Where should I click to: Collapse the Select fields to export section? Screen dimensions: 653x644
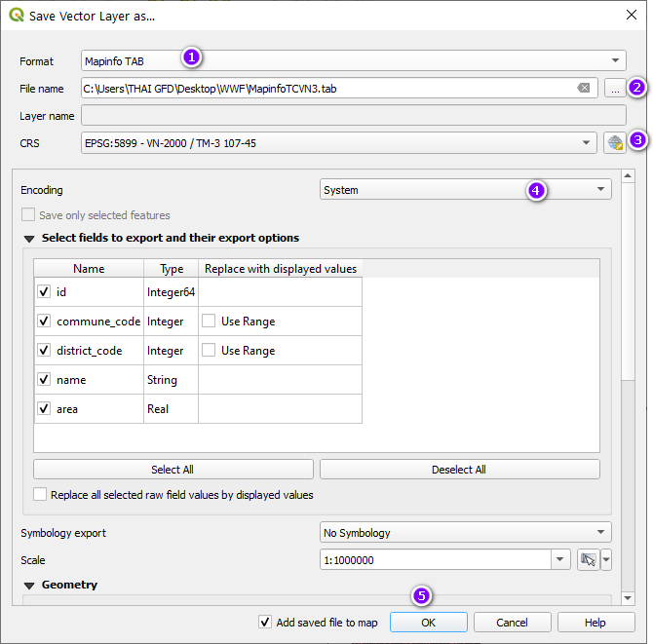tap(29, 239)
